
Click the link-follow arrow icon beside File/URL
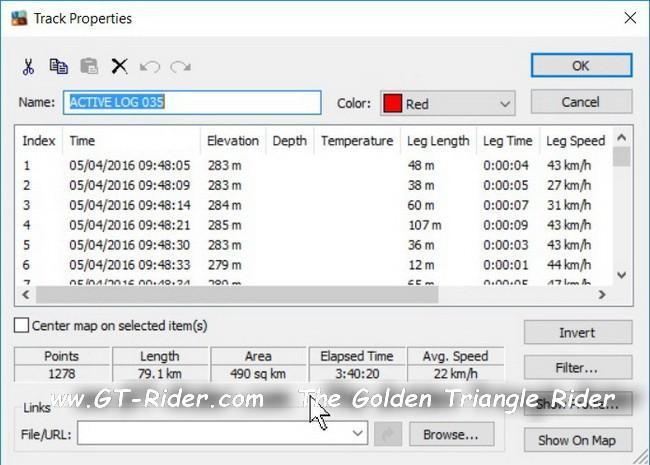click(388, 434)
